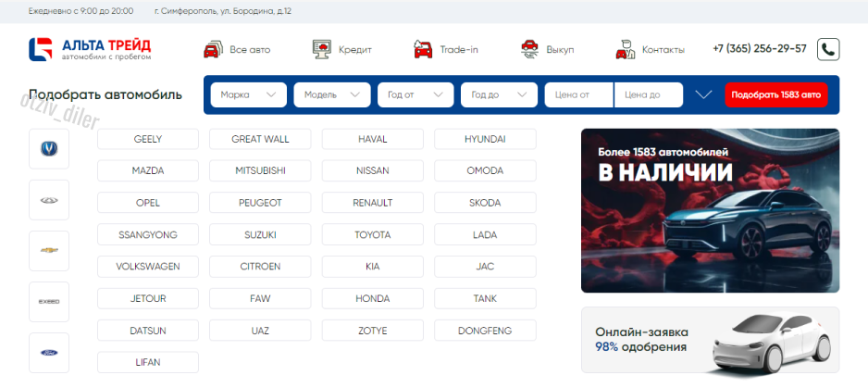Open the Trade-in menu item
The width and height of the screenshot is (868, 388).
coord(459,50)
